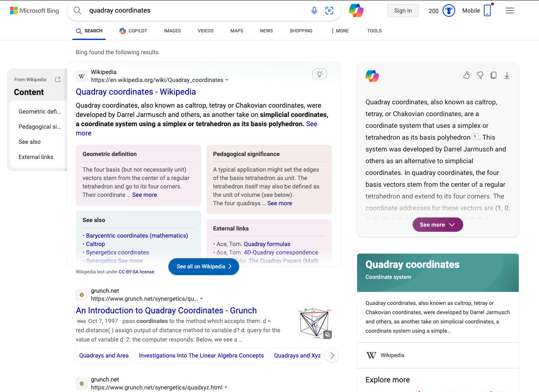The image size is (539, 392).
Task: Click the grunch.net favicon on quadxyz result
Action: coord(82,384)
